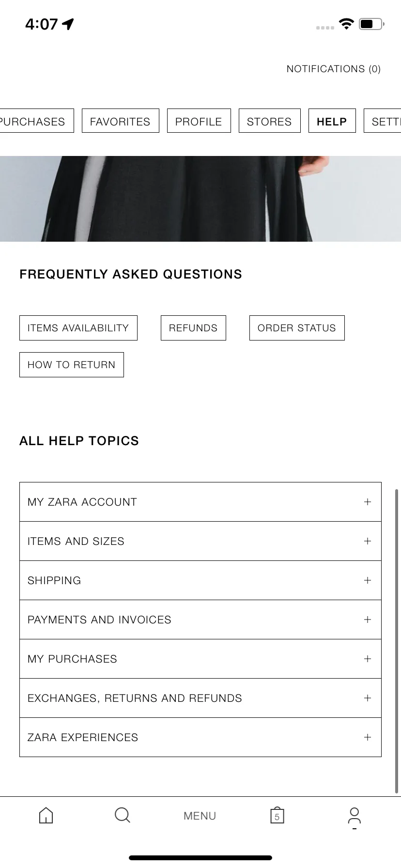Viewport: 401px width, 868px height.
Task: Click the page scrollbar on right edge
Action: pyautogui.click(x=397, y=641)
